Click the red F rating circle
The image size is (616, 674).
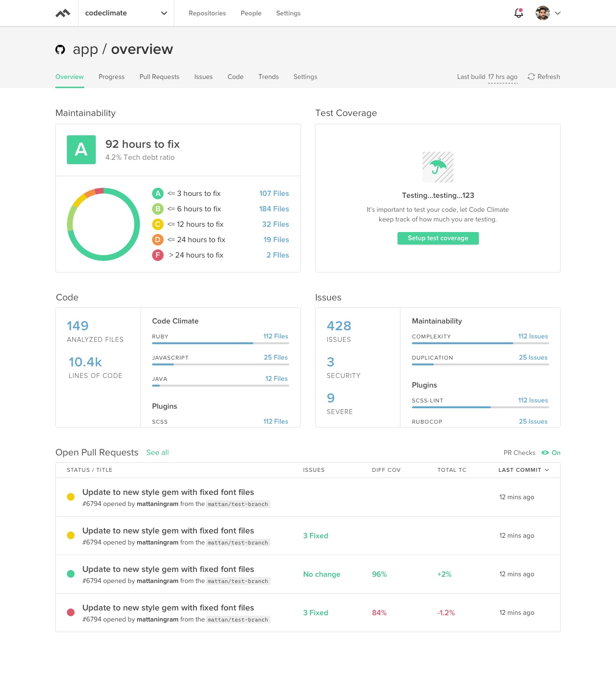[x=158, y=255]
